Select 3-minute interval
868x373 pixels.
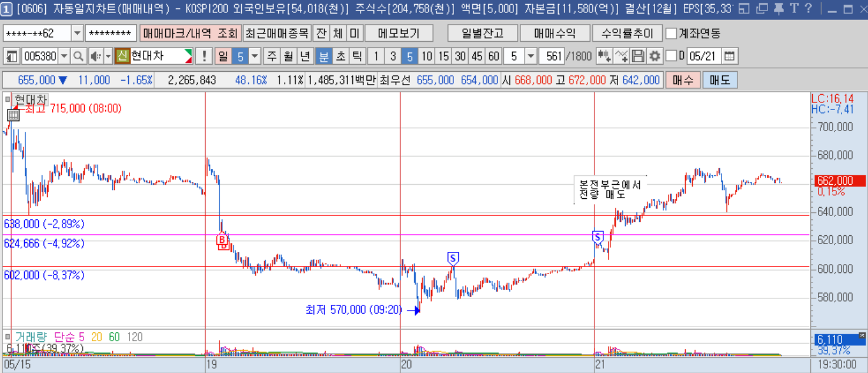[x=393, y=56]
